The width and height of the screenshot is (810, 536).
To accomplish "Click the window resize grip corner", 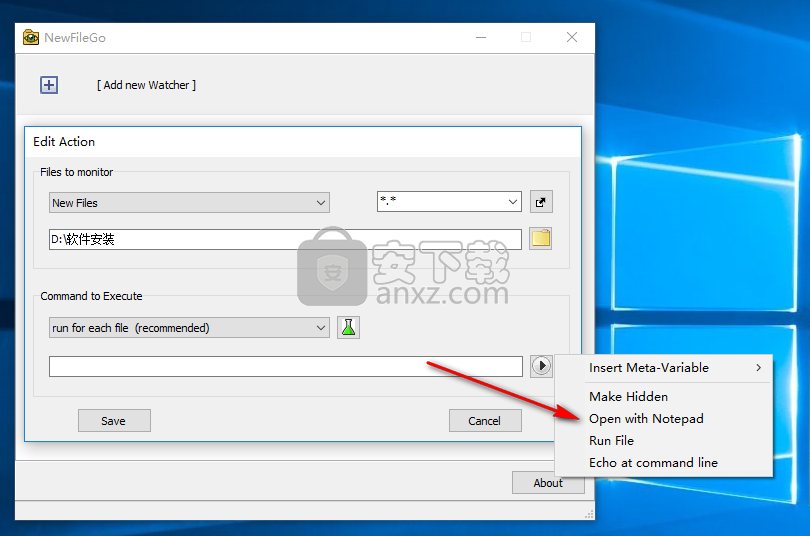I will point(589,514).
